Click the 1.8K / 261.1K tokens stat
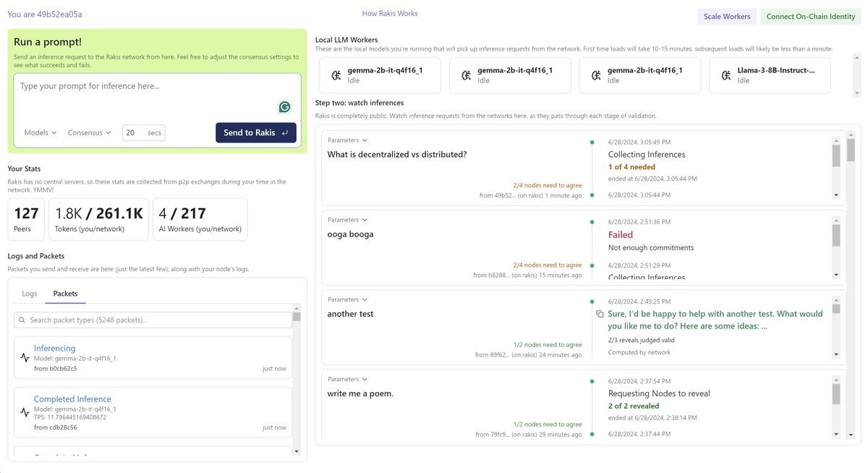868x473 pixels. click(99, 219)
